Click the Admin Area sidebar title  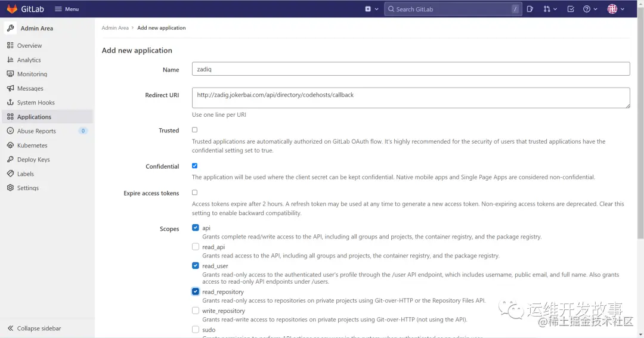point(37,29)
